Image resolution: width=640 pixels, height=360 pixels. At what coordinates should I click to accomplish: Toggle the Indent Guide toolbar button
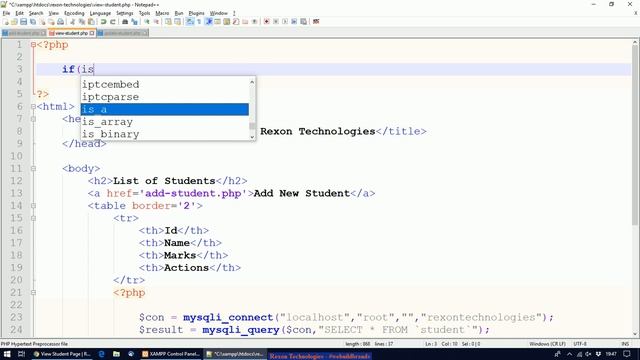(209, 22)
